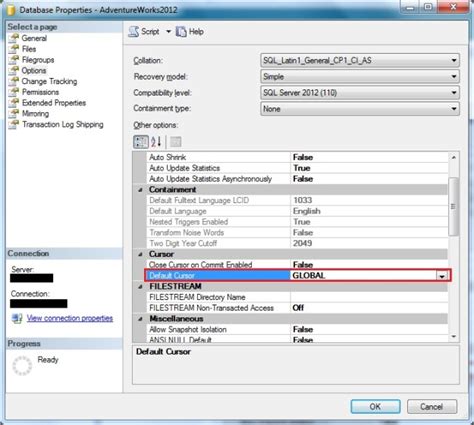Click the connection properties icon
474x425 pixels.
click(17, 318)
